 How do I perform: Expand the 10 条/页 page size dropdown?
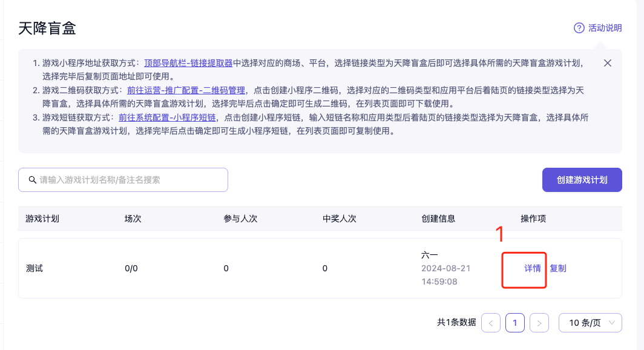(x=590, y=323)
